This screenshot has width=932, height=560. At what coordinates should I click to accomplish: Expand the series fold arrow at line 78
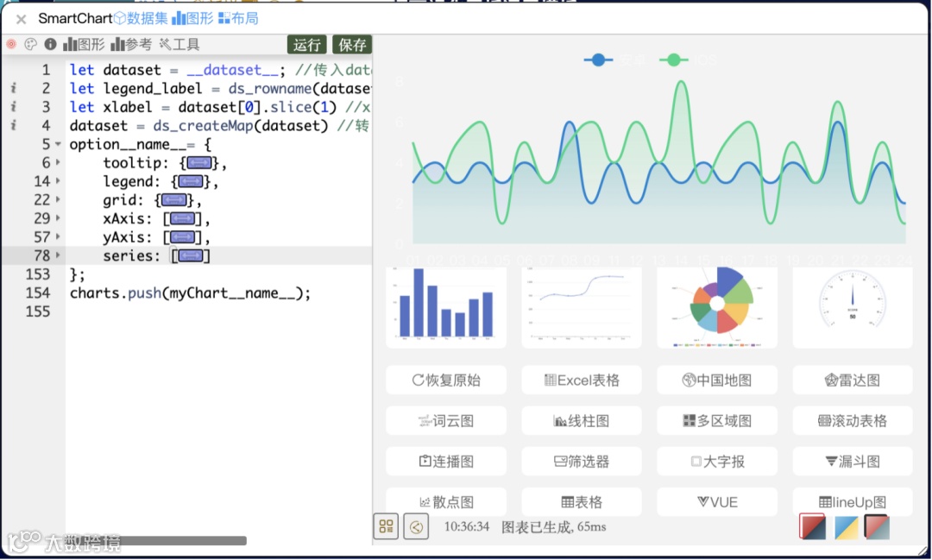pyautogui.click(x=59, y=255)
